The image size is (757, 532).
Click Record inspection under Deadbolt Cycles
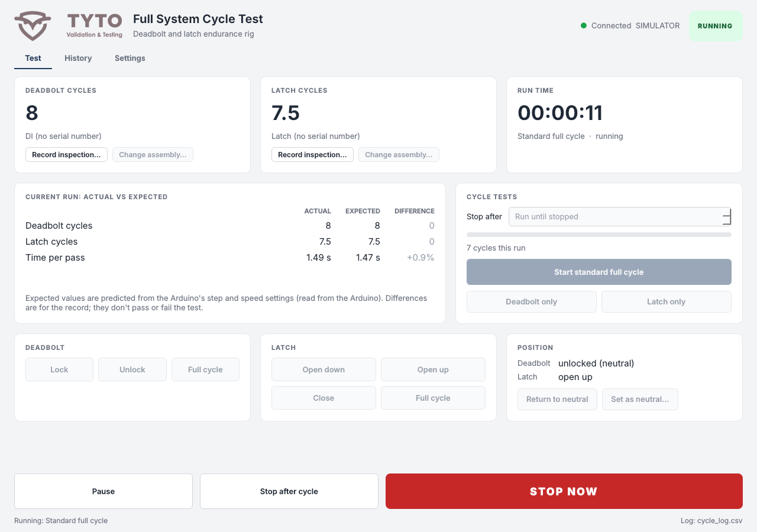coord(66,155)
